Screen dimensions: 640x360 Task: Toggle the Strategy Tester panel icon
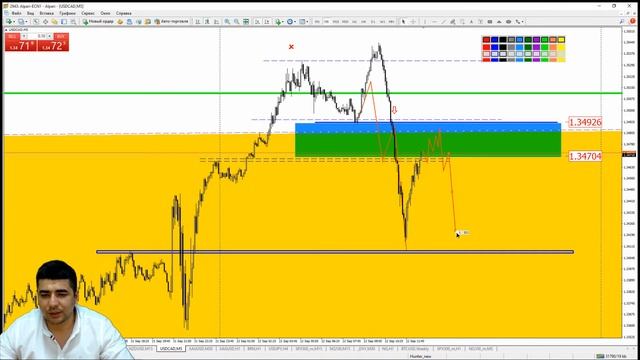[x=73, y=21]
